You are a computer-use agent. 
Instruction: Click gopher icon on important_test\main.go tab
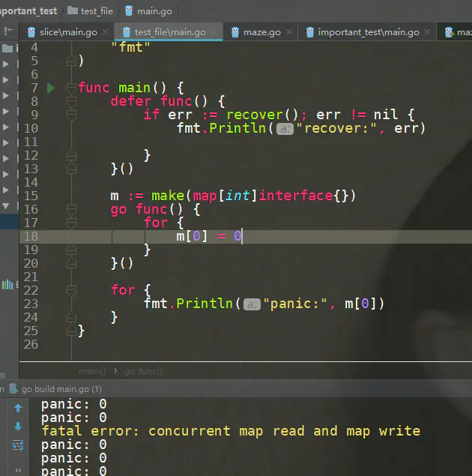[309, 32]
